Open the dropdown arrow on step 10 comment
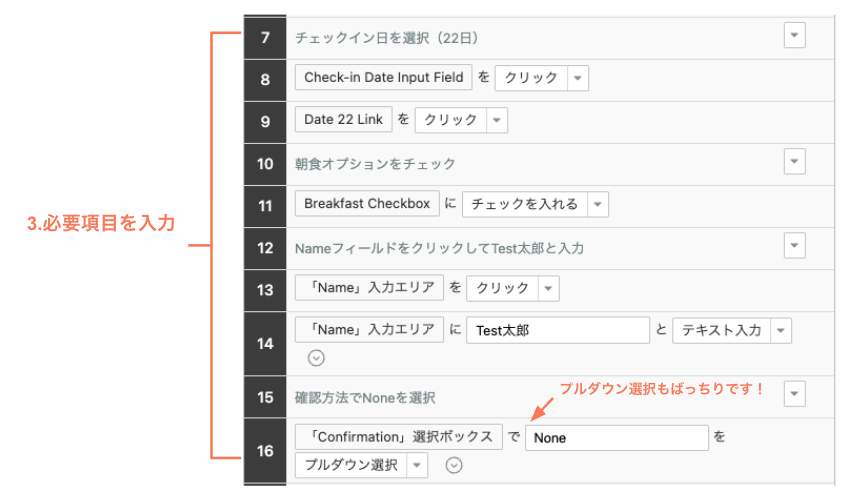 tap(794, 162)
